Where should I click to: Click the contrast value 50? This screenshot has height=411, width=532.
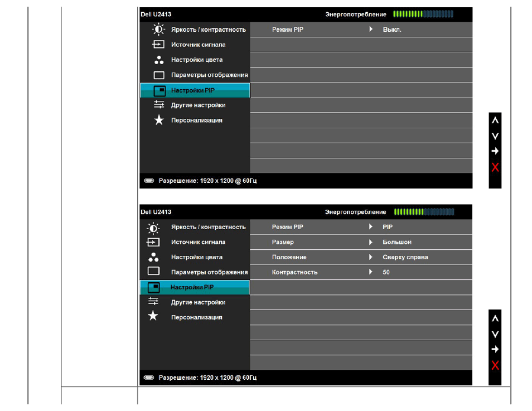point(386,272)
